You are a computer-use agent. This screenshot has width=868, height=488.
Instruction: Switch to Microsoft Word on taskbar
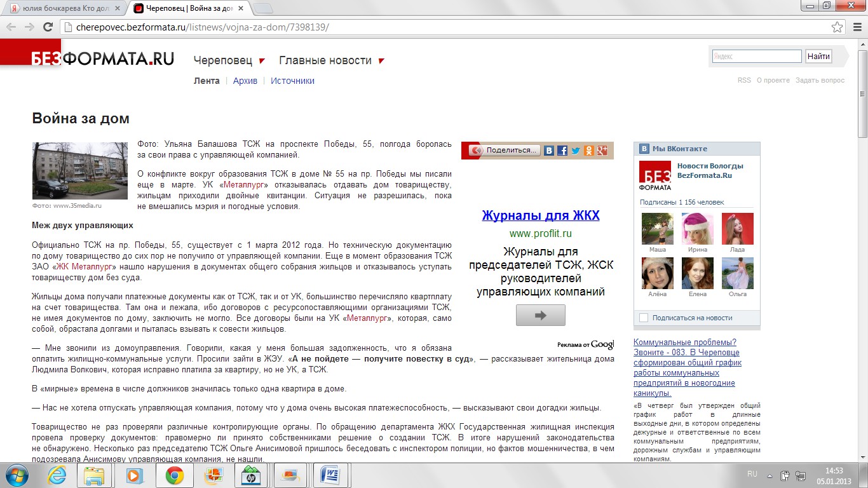[330, 475]
